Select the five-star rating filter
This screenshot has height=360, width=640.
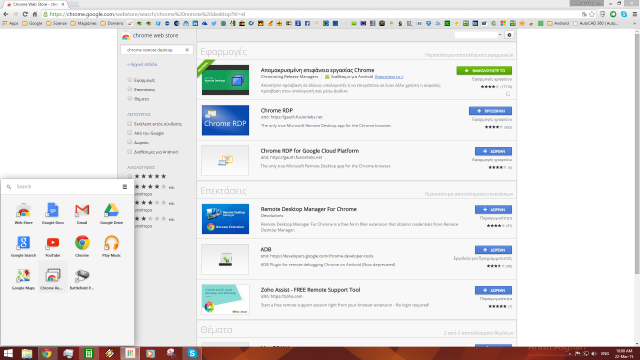[130, 176]
